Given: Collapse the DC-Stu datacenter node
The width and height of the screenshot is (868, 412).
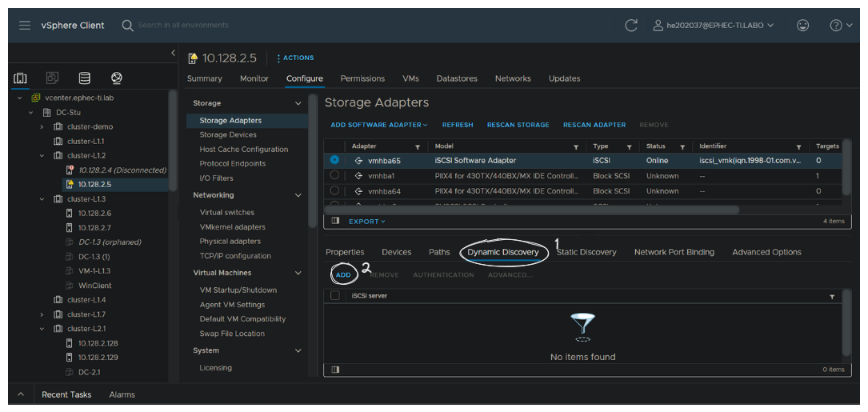Looking at the screenshot, I should [31, 113].
